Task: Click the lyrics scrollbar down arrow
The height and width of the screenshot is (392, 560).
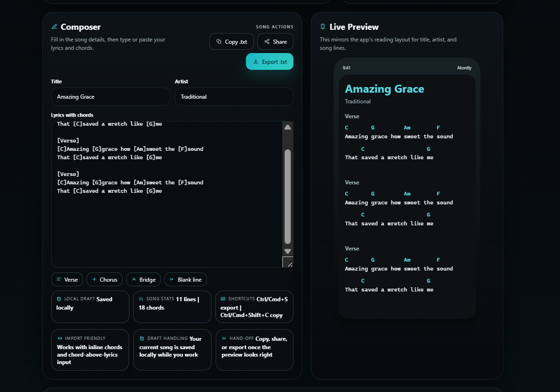Action: pos(288,251)
